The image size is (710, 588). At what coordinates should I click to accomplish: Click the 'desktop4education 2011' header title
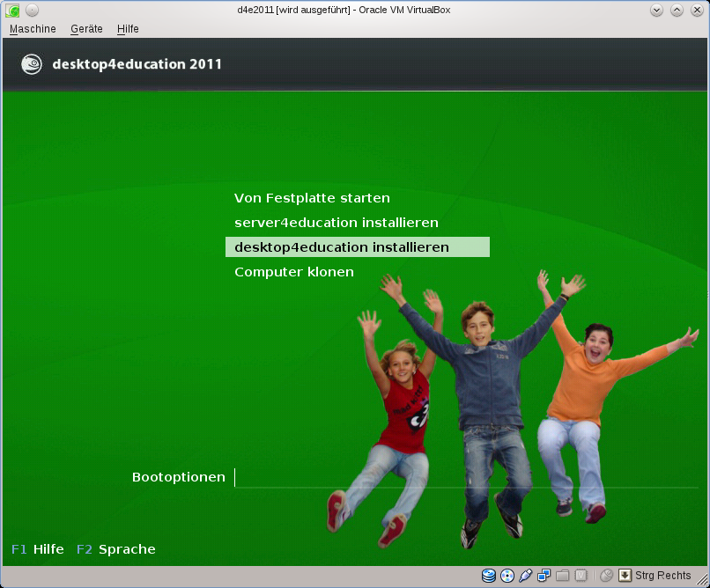click(137, 64)
